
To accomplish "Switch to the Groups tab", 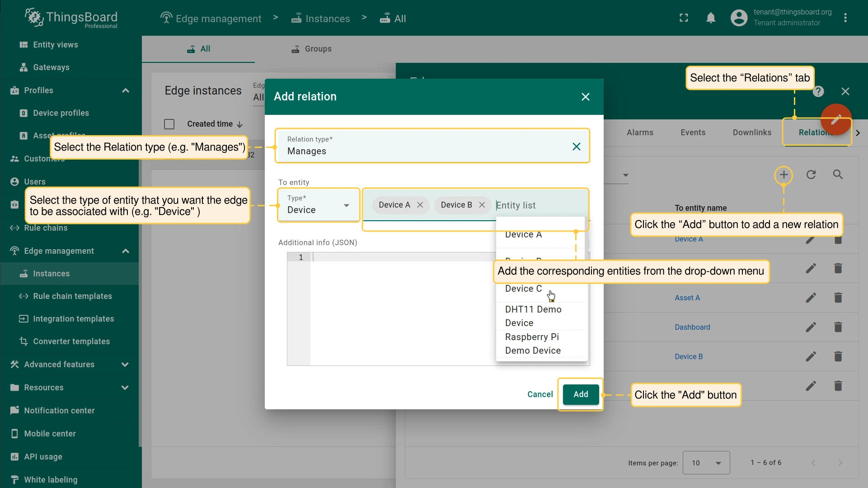I will [x=311, y=49].
